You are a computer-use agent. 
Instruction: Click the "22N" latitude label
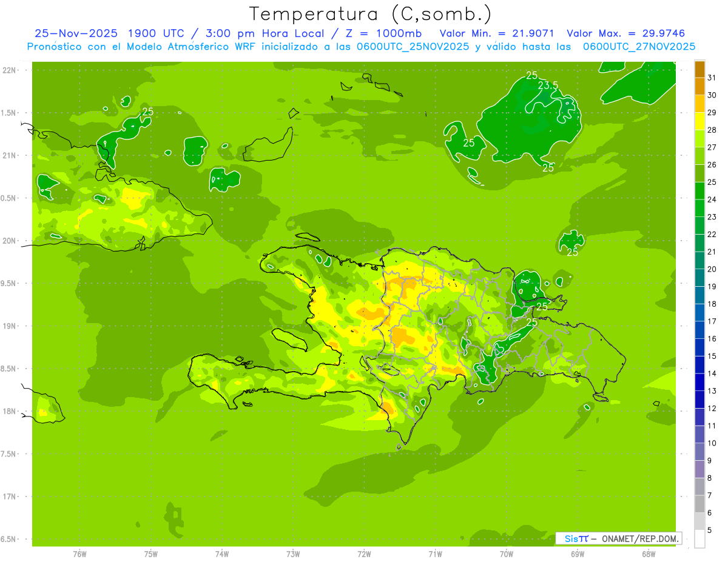(x=10, y=70)
